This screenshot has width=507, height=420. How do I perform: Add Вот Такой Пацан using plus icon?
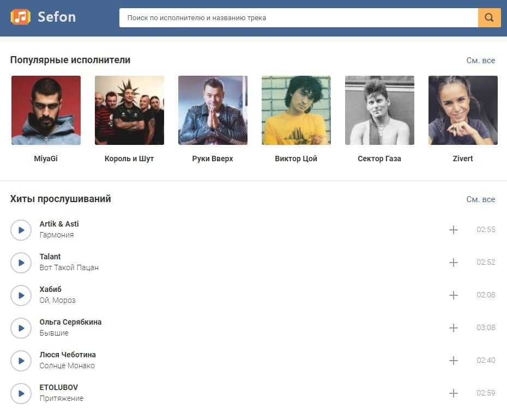(453, 263)
